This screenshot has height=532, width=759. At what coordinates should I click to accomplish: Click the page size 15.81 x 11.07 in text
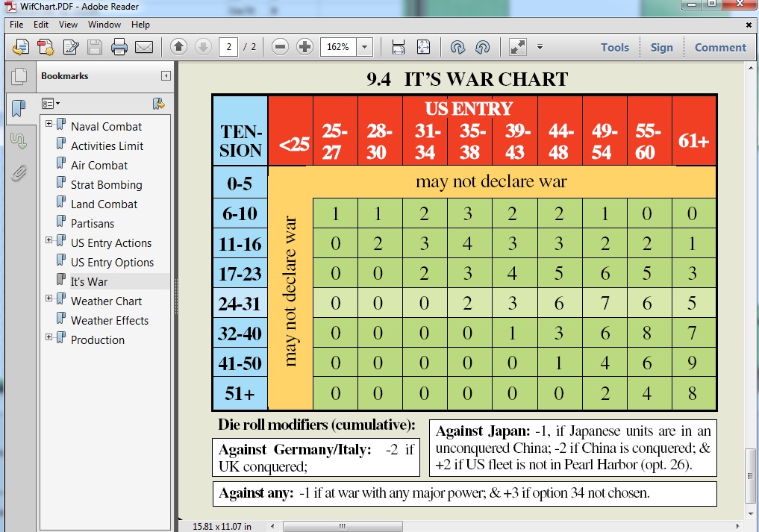[222, 526]
